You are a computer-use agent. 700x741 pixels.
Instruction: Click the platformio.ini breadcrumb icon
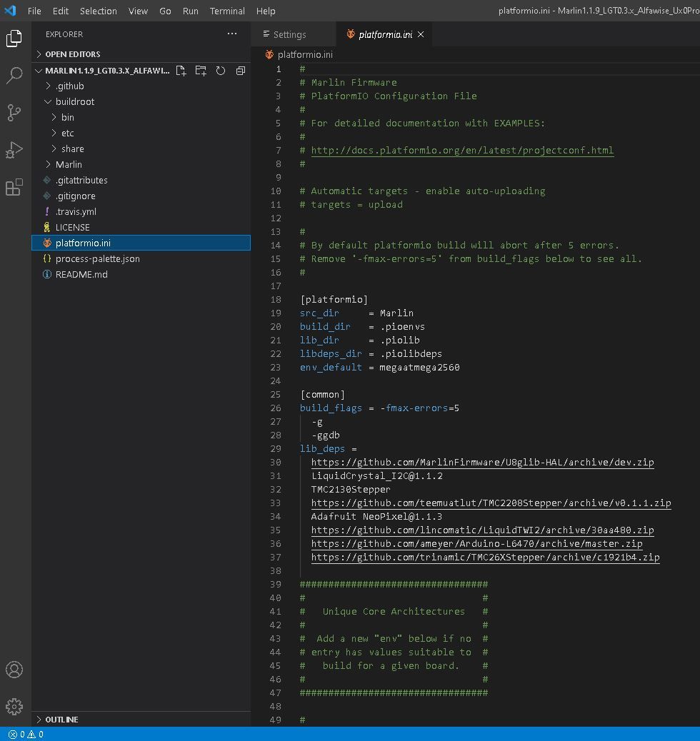(269, 55)
